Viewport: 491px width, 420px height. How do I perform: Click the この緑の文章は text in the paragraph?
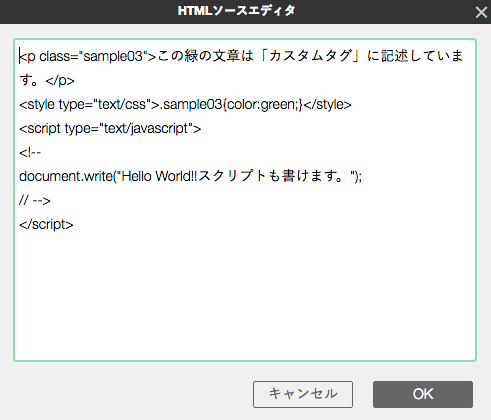click(x=206, y=56)
